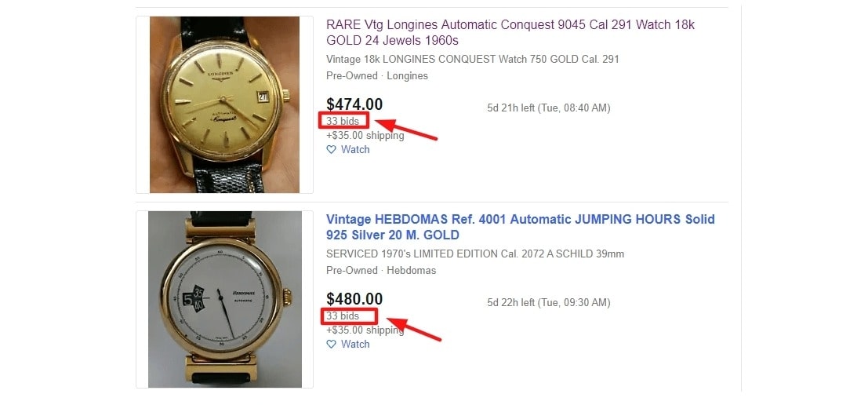Click Pre-Owned · Hebdomas condition text

click(x=381, y=271)
